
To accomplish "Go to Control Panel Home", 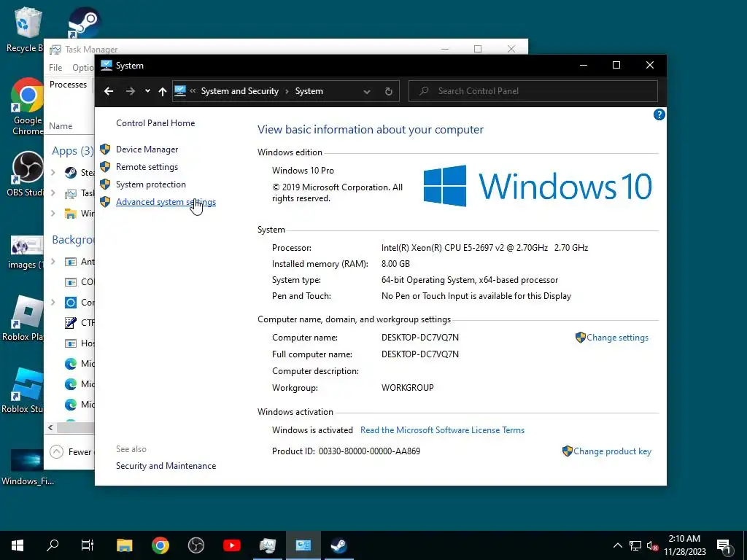I will point(155,122).
